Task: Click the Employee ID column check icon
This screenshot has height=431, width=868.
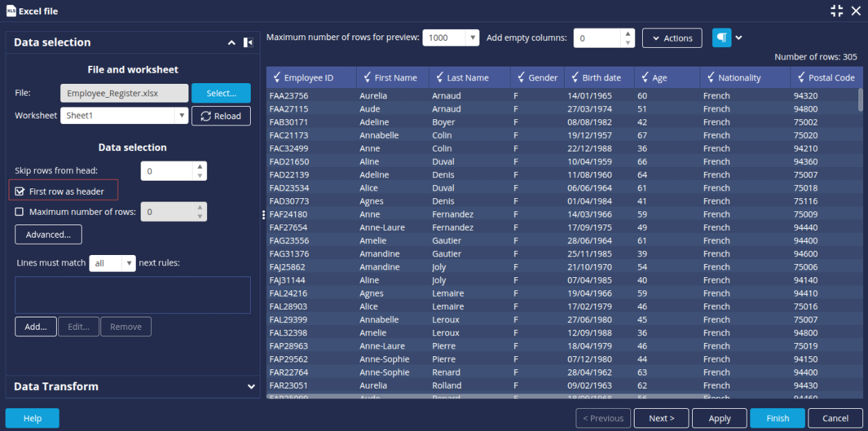Action: [x=277, y=78]
